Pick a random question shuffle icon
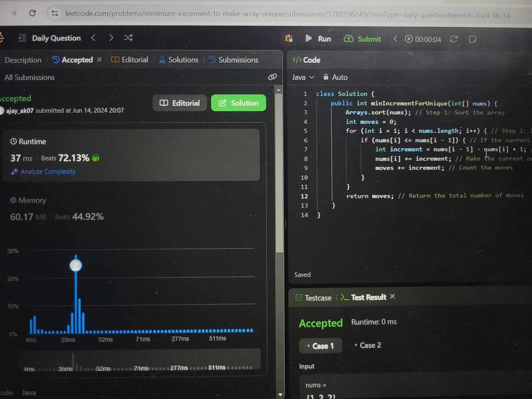Image resolution: width=532 pixels, height=399 pixels. (x=128, y=38)
